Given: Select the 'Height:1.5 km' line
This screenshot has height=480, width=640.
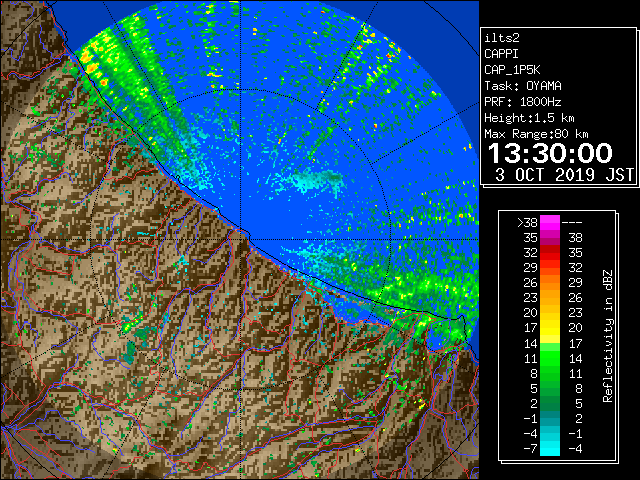Looking at the screenshot, I should click(529, 118).
